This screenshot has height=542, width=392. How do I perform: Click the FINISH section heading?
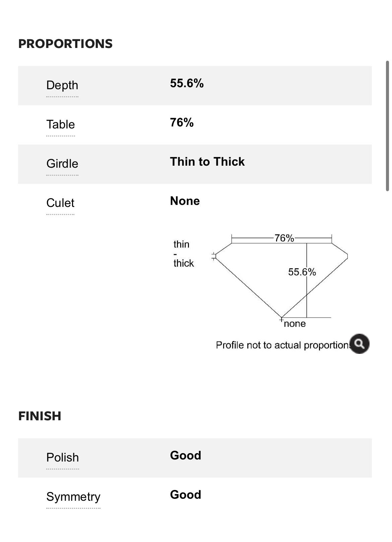[40, 416]
